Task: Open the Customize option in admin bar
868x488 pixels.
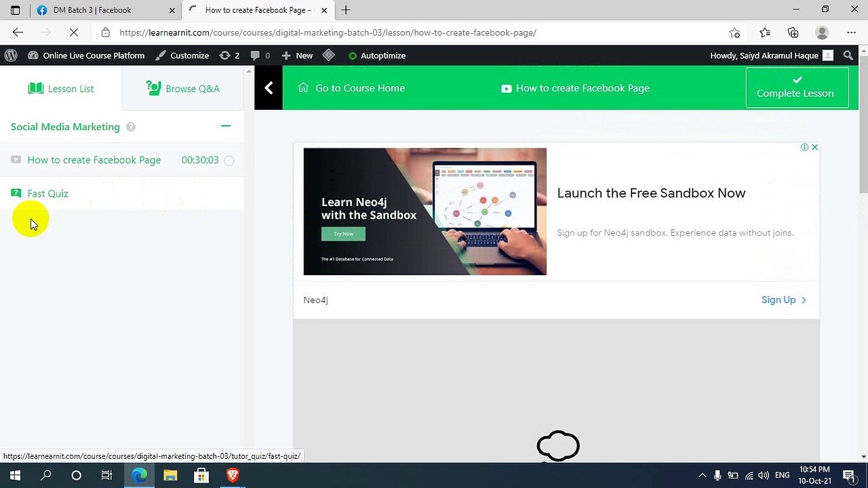Action: pyautogui.click(x=182, y=56)
